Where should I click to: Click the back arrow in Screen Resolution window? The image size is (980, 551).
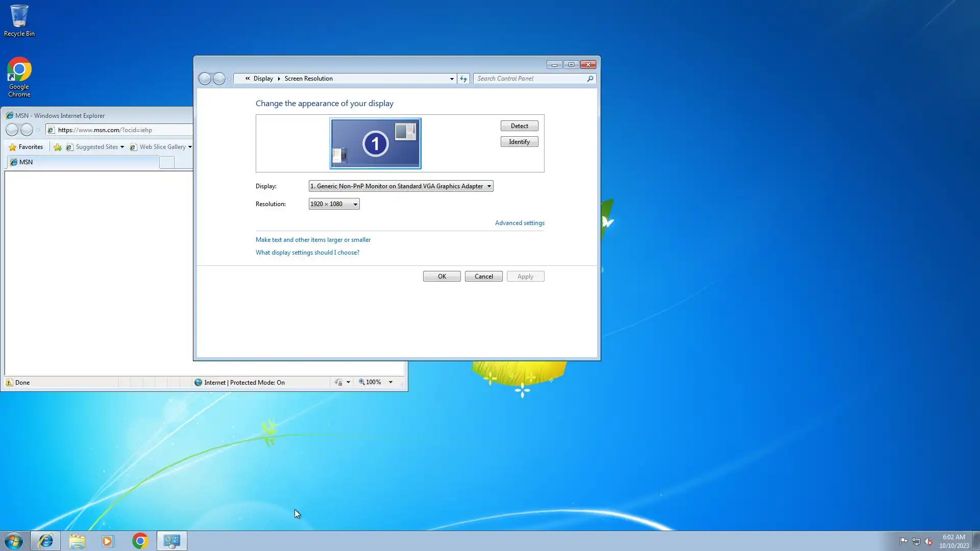point(205,79)
